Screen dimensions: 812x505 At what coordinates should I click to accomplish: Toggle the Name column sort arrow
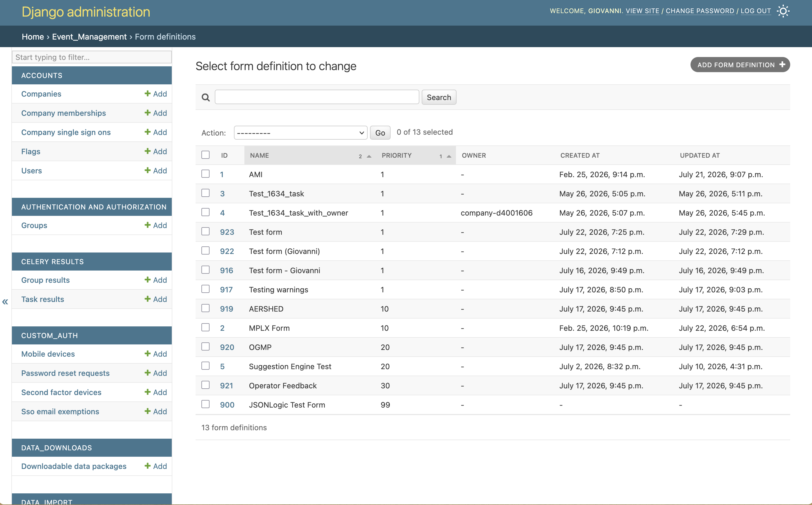click(369, 156)
